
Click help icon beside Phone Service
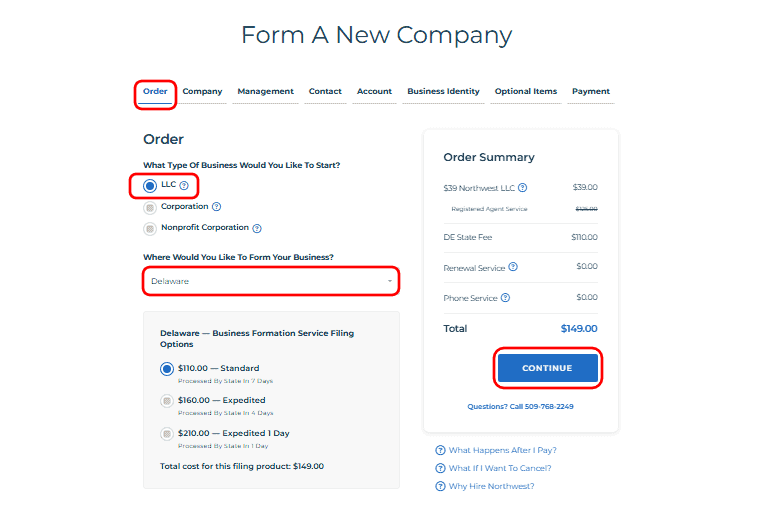[505, 297]
